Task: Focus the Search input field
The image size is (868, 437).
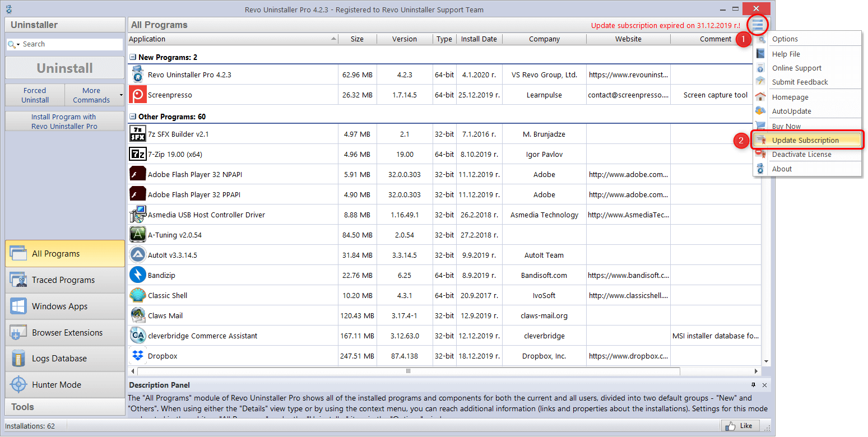Action: pyautogui.click(x=72, y=44)
